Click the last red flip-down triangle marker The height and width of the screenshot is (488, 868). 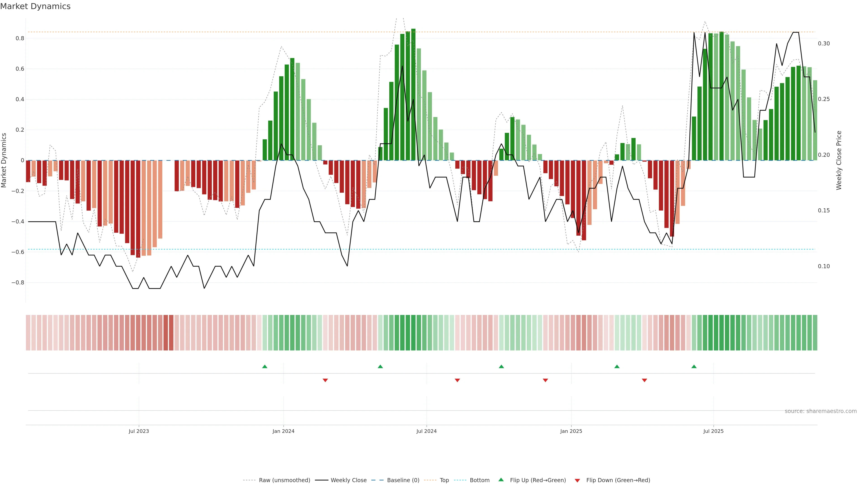(x=644, y=380)
